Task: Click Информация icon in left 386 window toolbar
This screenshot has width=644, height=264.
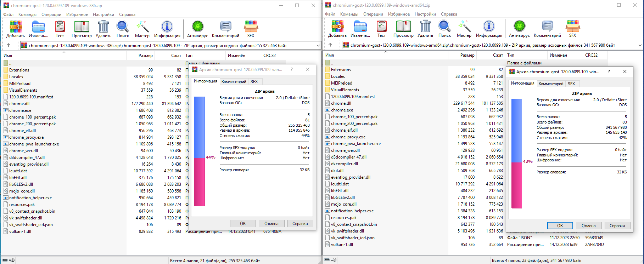Action: point(167,29)
